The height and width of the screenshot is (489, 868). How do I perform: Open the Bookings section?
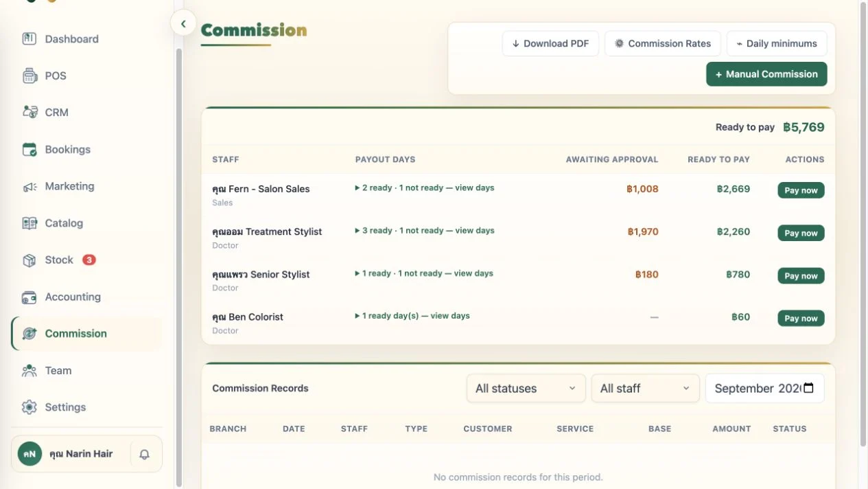86,149
